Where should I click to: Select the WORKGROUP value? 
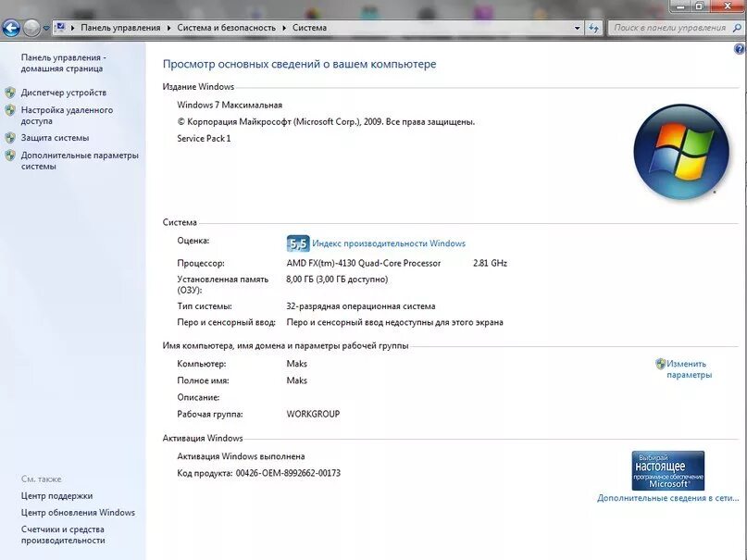pyautogui.click(x=313, y=414)
